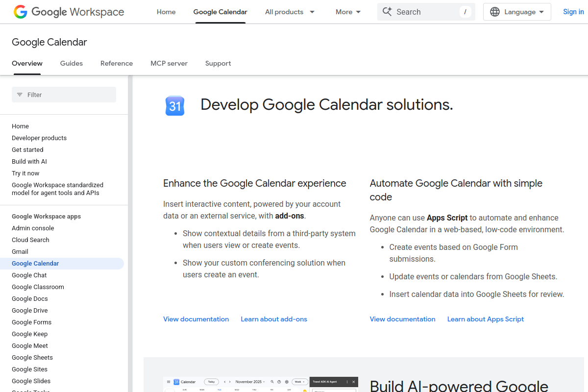Open View documentation under Enhance the experience

pos(196,319)
